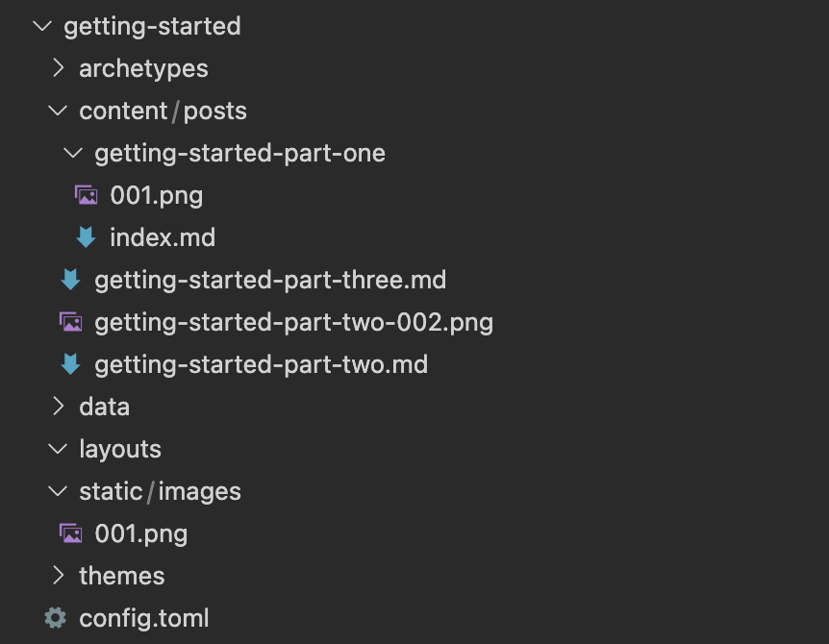The width and height of the screenshot is (829, 644).
Task: Open the config.toml file
Action: click(143, 618)
